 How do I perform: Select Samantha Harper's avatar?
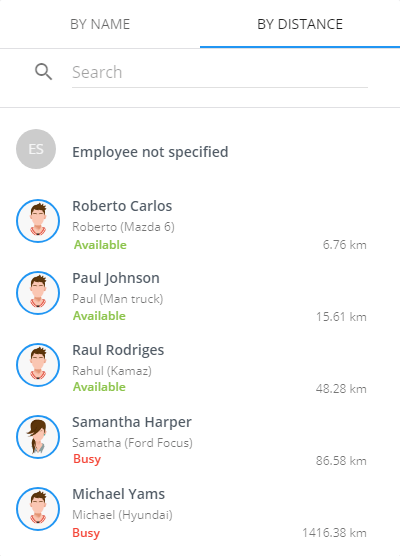pyautogui.click(x=38, y=437)
